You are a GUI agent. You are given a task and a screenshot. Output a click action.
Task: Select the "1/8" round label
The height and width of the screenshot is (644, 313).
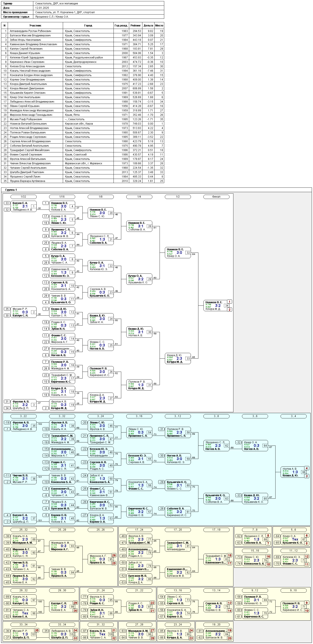tap(101, 197)
